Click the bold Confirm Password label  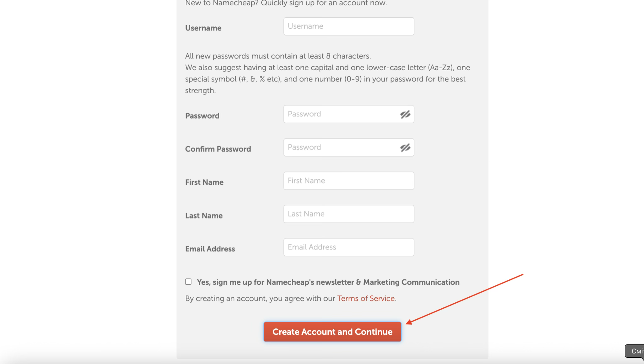pos(218,149)
